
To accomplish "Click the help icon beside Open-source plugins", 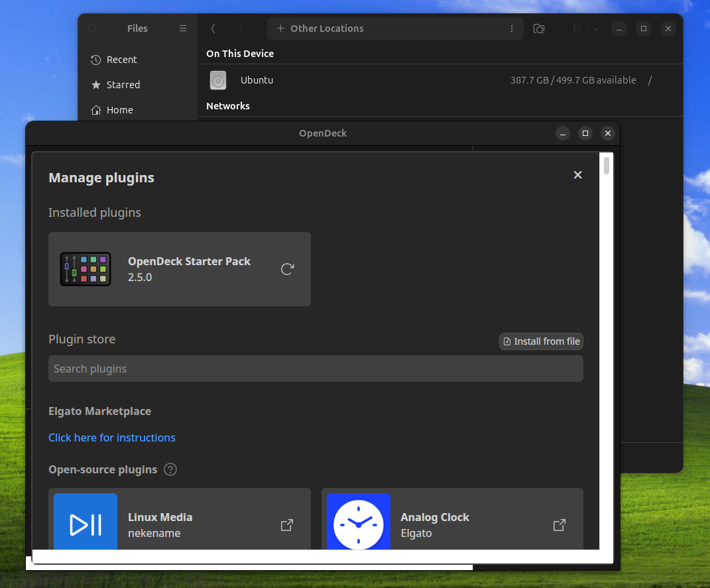I will pos(170,469).
